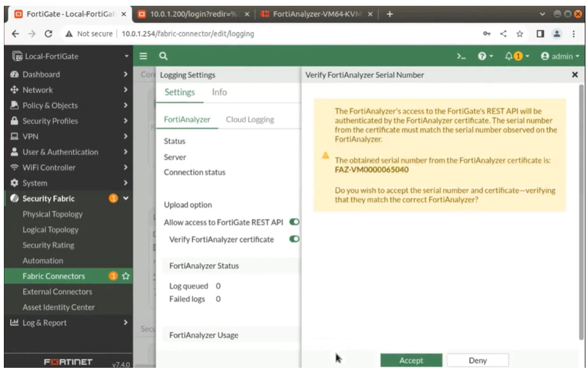The image size is (588, 380).
Task: Deny the FortiAnalyzer serial number
Action: coord(477,360)
